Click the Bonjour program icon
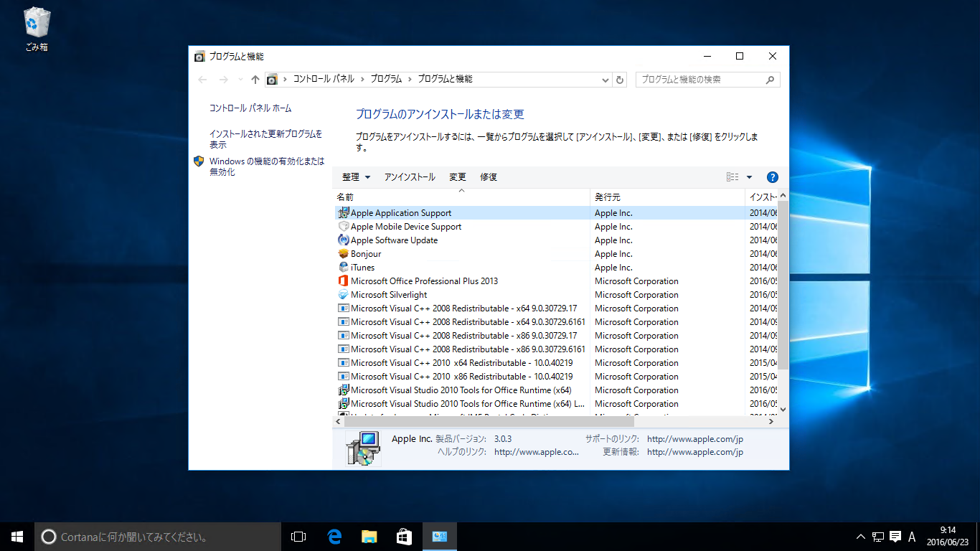This screenshot has width=980, height=551. [x=344, y=253]
